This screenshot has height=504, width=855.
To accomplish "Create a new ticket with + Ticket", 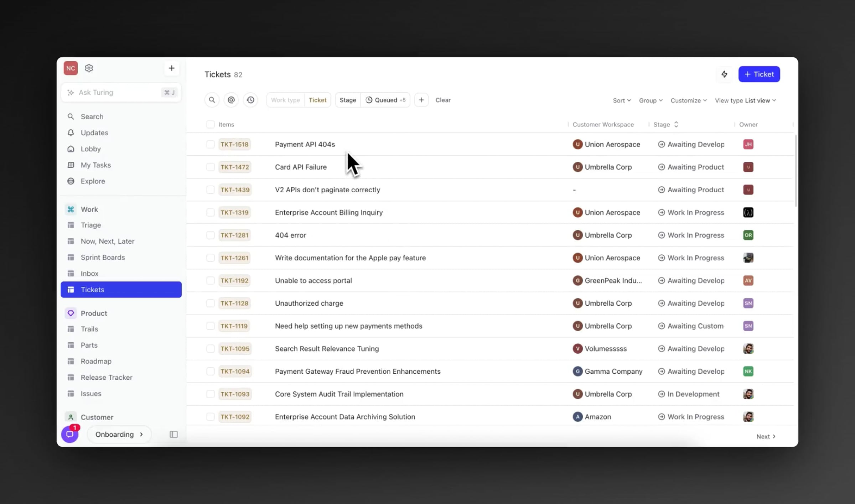I will click(759, 74).
